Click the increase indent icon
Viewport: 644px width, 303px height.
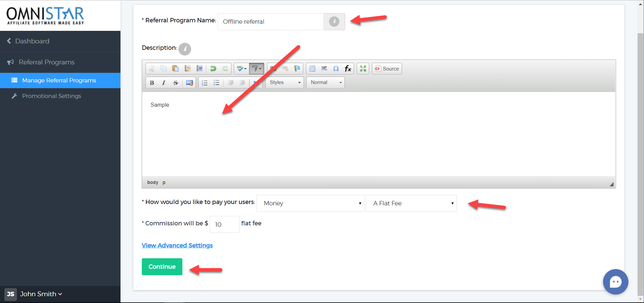click(x=242, y=83)
